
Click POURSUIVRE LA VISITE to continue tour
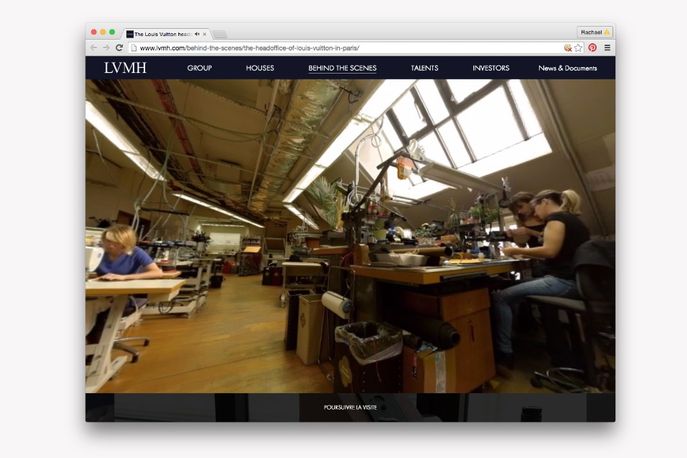[350, 407]
